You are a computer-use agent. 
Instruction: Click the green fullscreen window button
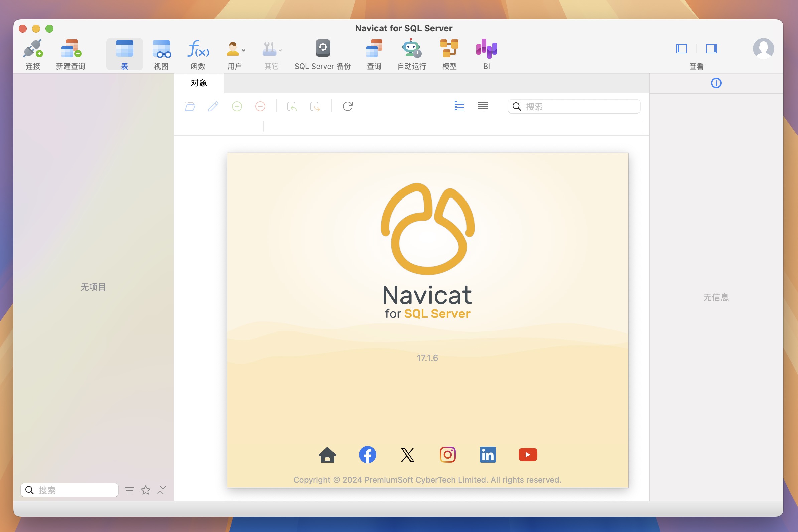click(x=49, y=29)
